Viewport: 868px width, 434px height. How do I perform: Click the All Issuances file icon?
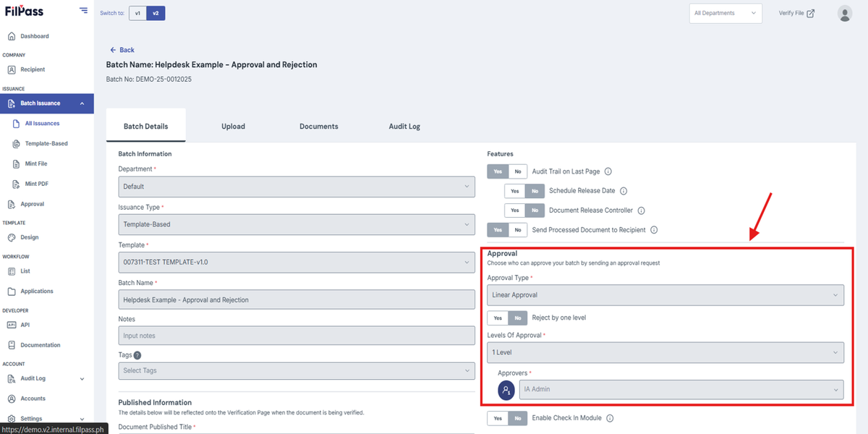click(17, 124)
